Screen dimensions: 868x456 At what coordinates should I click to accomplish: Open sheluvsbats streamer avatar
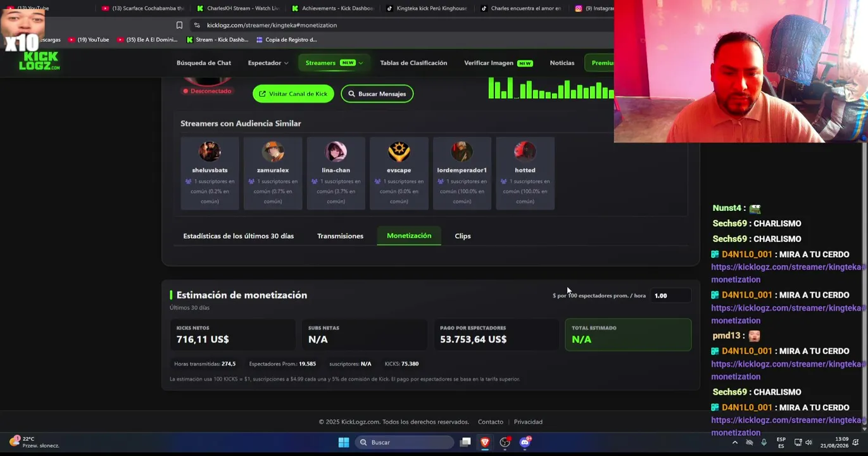pyautogui.click(x=210, y=152)
